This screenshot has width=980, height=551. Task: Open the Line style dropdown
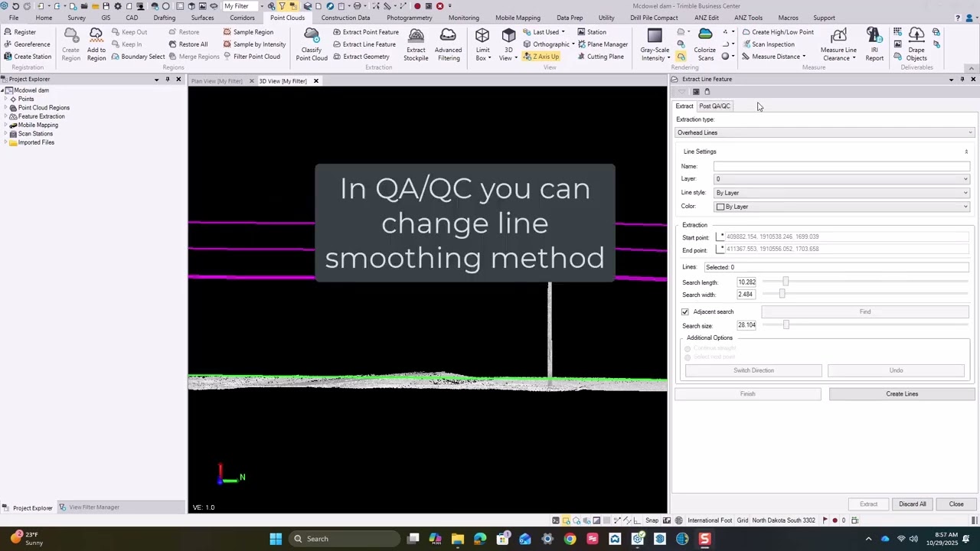841,193
